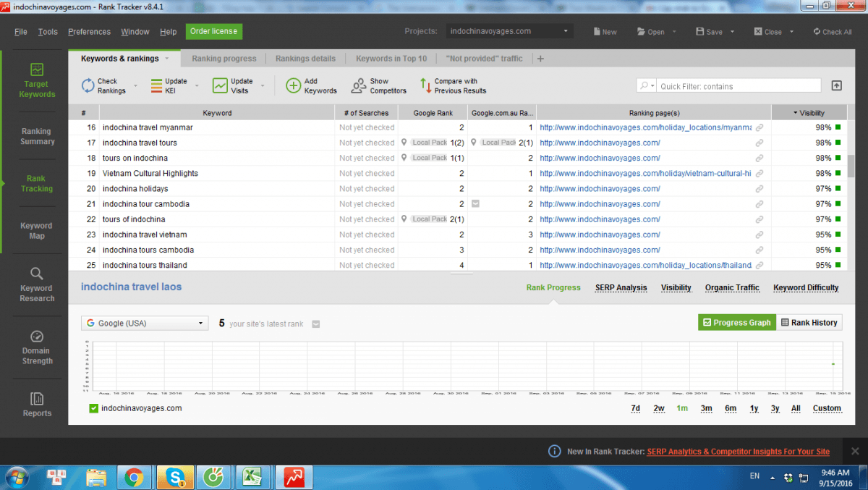Screen dimensions: 868x490
Task: Click the Show Competitors icon
Action: tap(359, 85)
